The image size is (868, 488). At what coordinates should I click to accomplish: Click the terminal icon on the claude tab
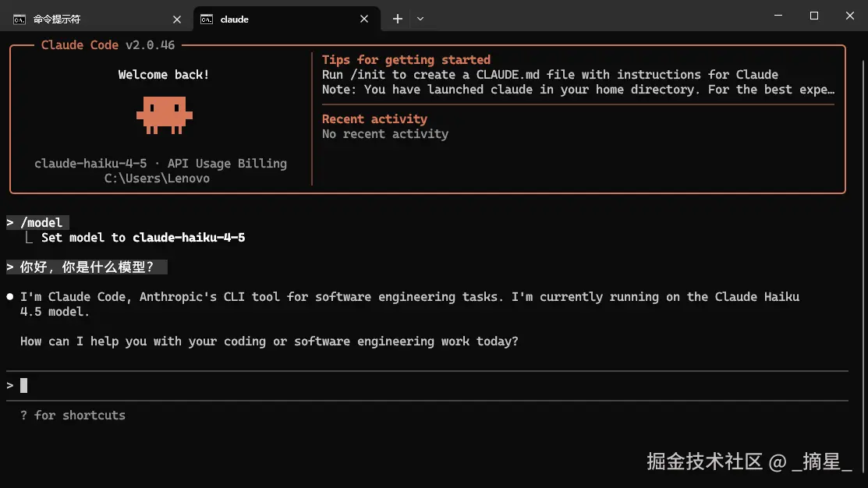[207, 19]
